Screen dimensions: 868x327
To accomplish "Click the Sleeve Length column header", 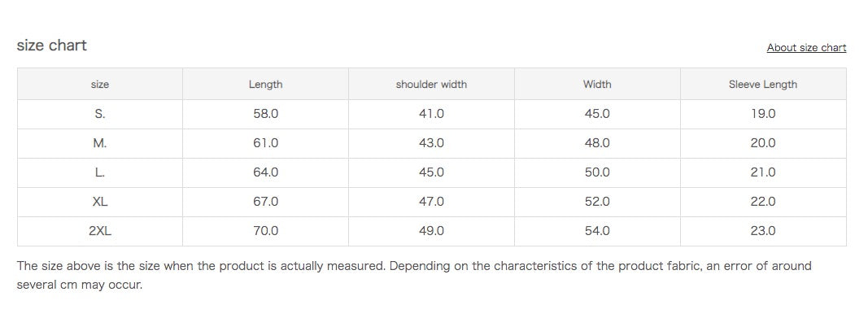I will (x=762, y=85).
